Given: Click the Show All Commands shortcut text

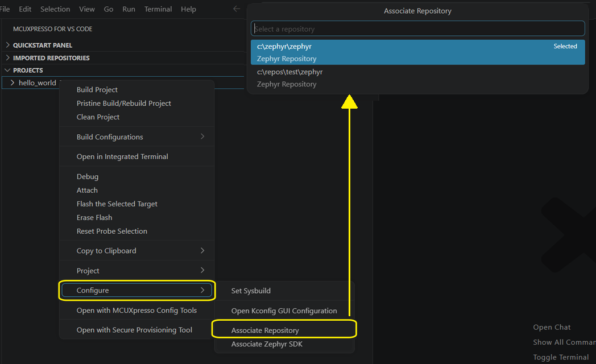Looking at the screenshot, I should pyautogui.click(x=564, y=342).
